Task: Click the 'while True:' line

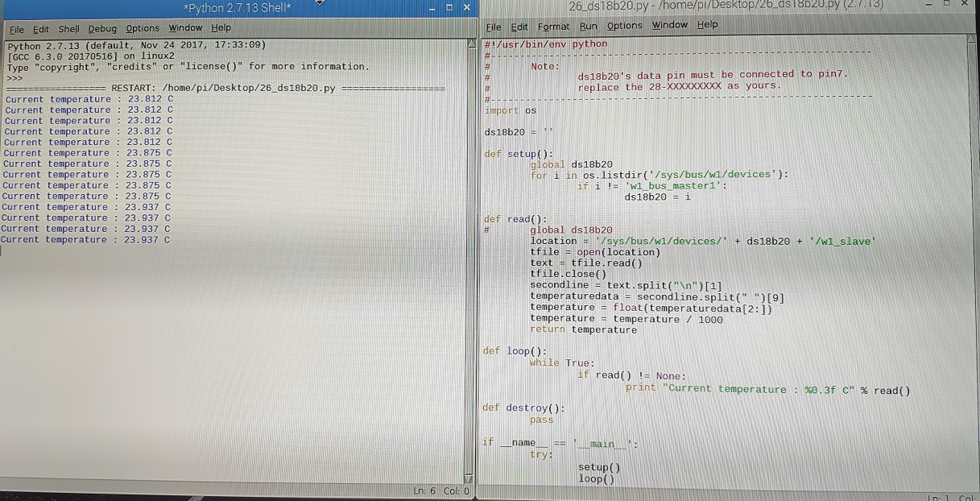Action: click(562, 363)
